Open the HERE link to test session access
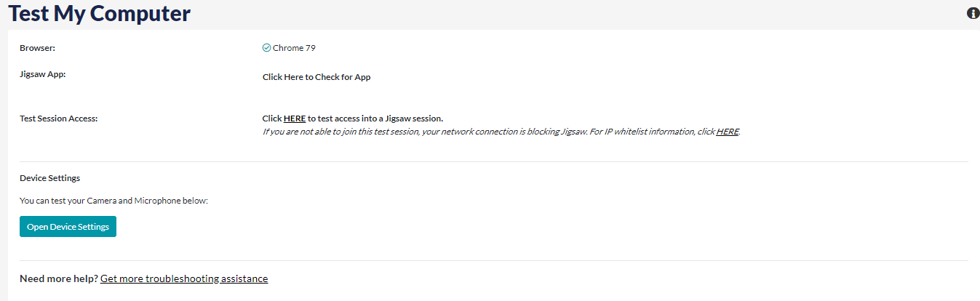 tap(295, 119)
